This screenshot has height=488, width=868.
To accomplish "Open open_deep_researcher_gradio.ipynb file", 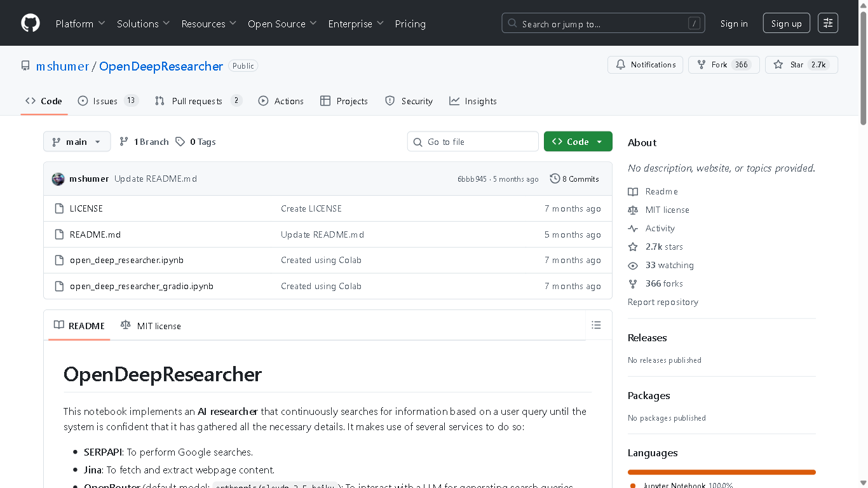I will coord(142,286).
